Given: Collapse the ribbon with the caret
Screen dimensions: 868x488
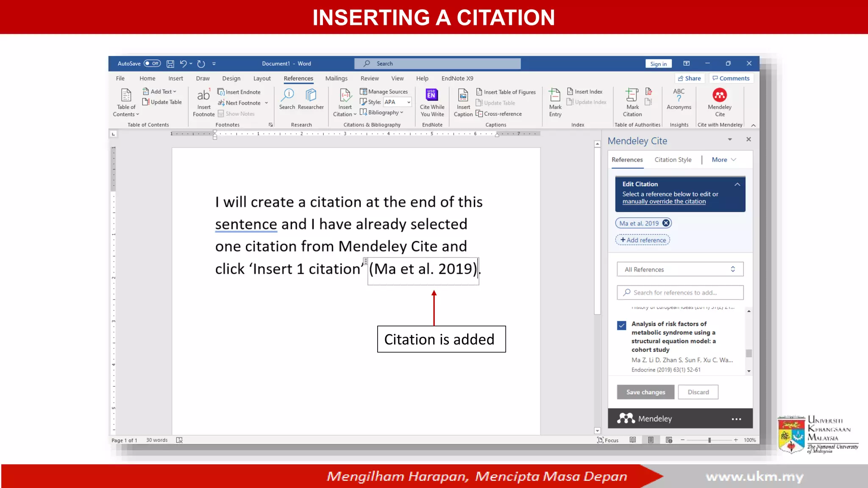Looking at the screenshot, I should (754, 125).
